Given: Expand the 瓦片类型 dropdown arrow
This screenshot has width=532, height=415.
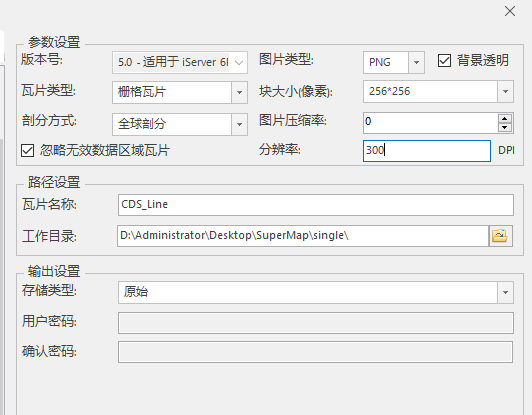Looking at the screenshot, I should [239, 92].
